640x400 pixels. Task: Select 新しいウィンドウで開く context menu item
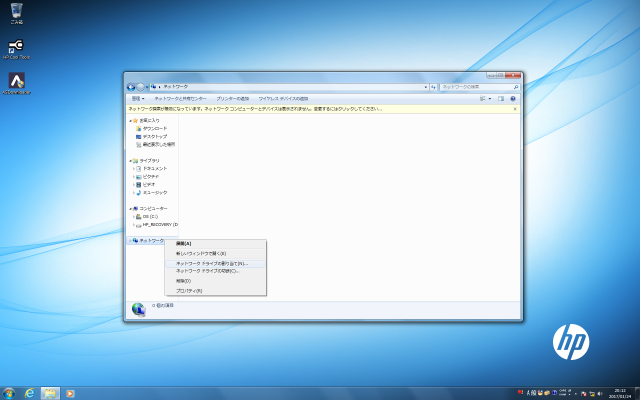click(x=201, y=253)
